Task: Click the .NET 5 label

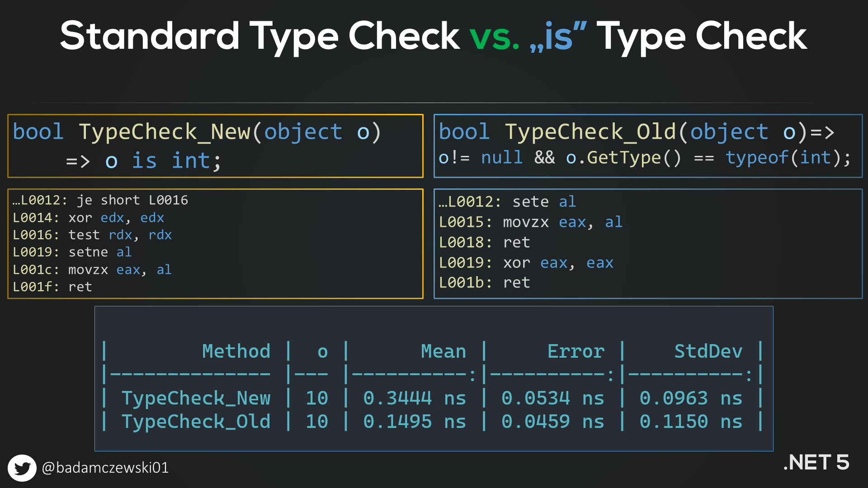Action: 816,462
